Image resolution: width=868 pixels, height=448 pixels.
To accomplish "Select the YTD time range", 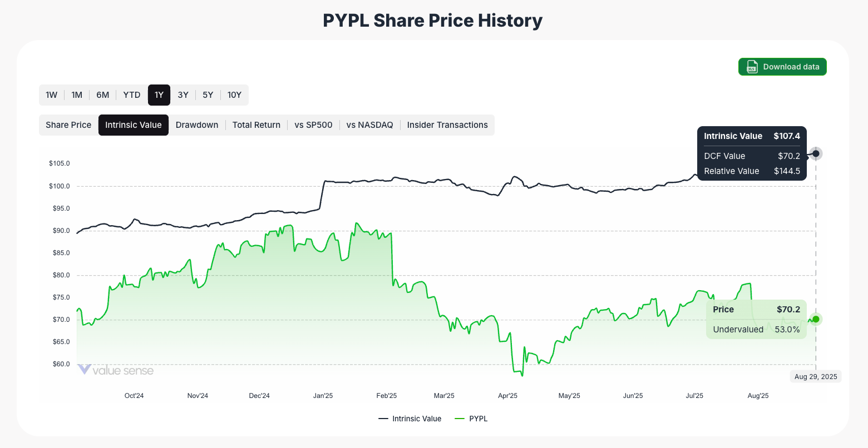I will click(131, 94).
